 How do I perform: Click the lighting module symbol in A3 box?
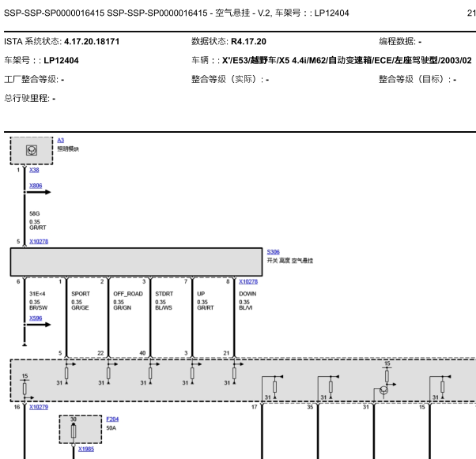point(32,150)
